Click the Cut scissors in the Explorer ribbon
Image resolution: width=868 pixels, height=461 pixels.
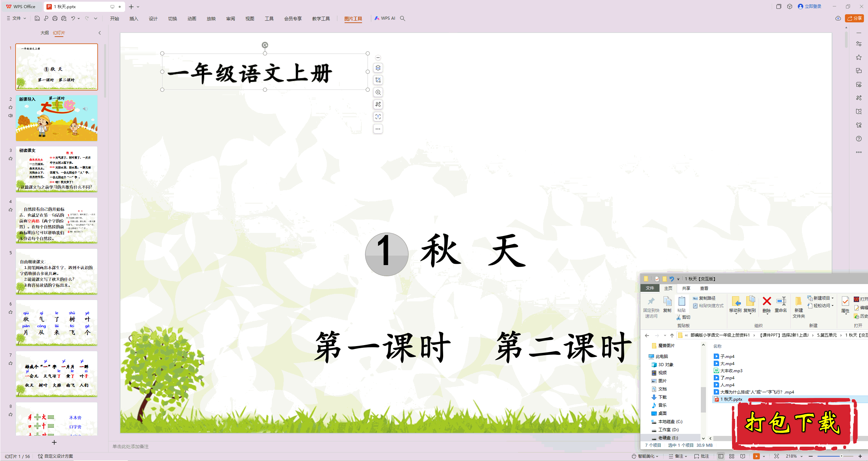click(x=683, y=317)
